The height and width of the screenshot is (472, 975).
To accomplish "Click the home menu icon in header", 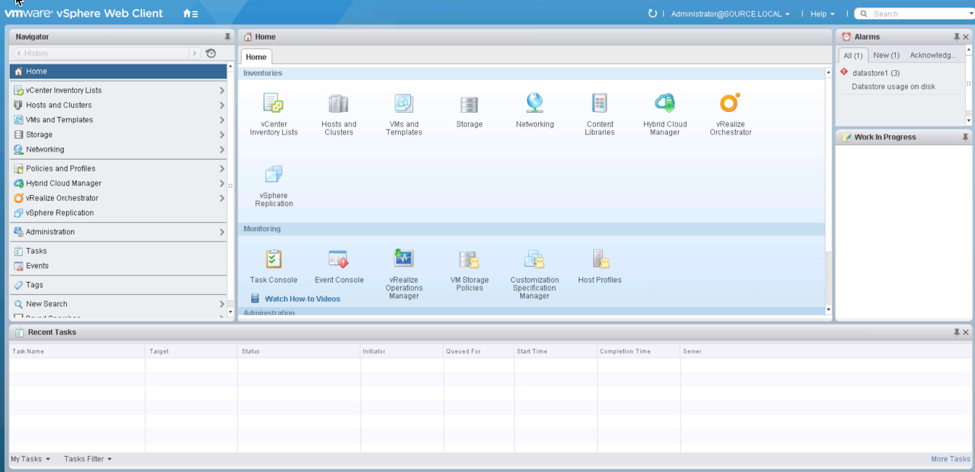I will (x=190, y=14).
